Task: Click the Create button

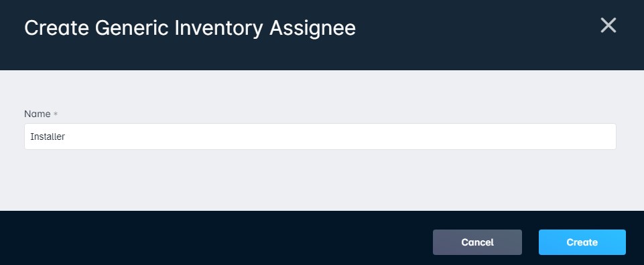Action: tap(582, 242)
